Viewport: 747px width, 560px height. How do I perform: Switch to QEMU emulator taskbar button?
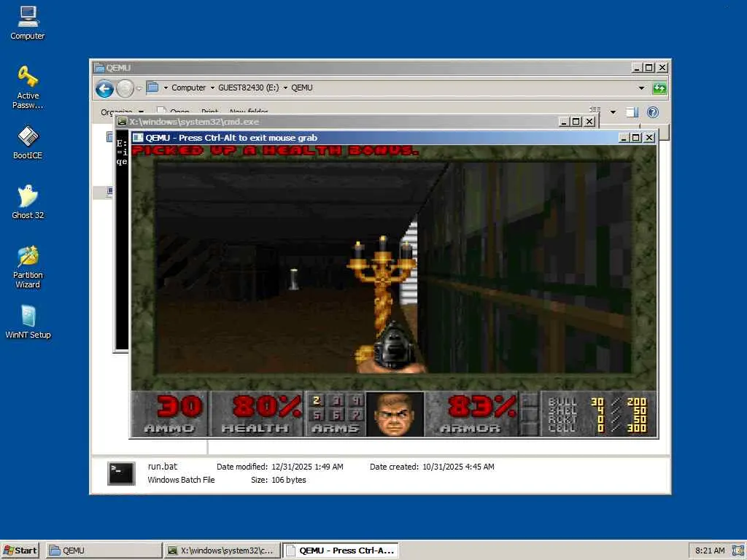point(341,551)
